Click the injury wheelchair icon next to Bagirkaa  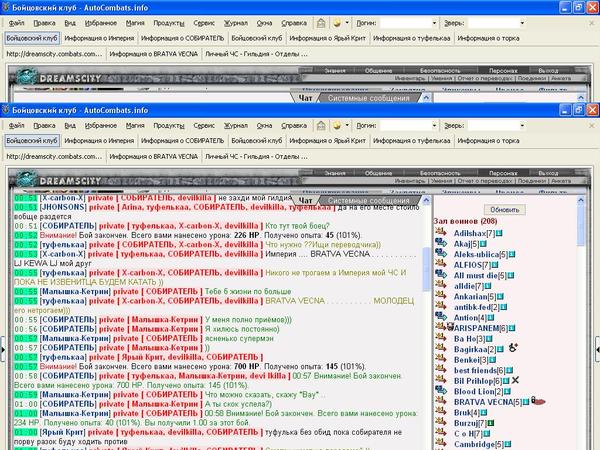pyautogui.click(x=513, y=348)
